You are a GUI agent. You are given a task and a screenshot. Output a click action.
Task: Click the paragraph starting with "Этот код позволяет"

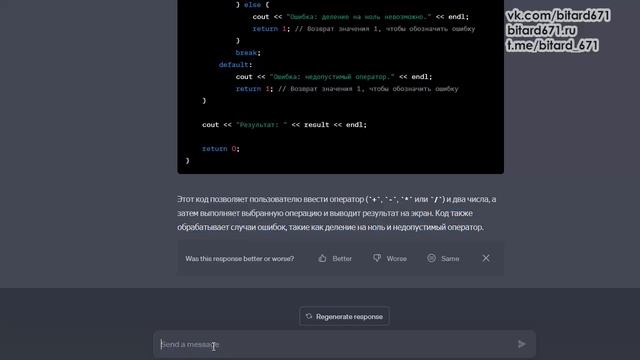(x=337, y=213)
